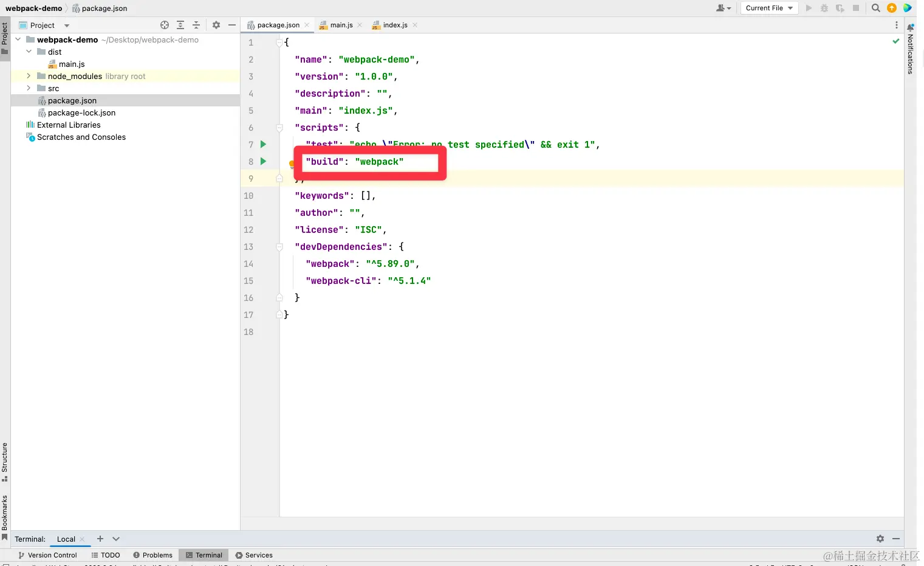This screenshot has width=924, height=566.
Task: Collapse the dist folder
Action: [x=29, y=52]
